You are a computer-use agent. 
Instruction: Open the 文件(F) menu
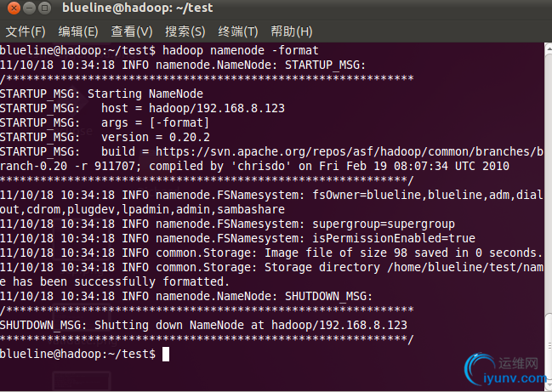click(x=26, y=31)
